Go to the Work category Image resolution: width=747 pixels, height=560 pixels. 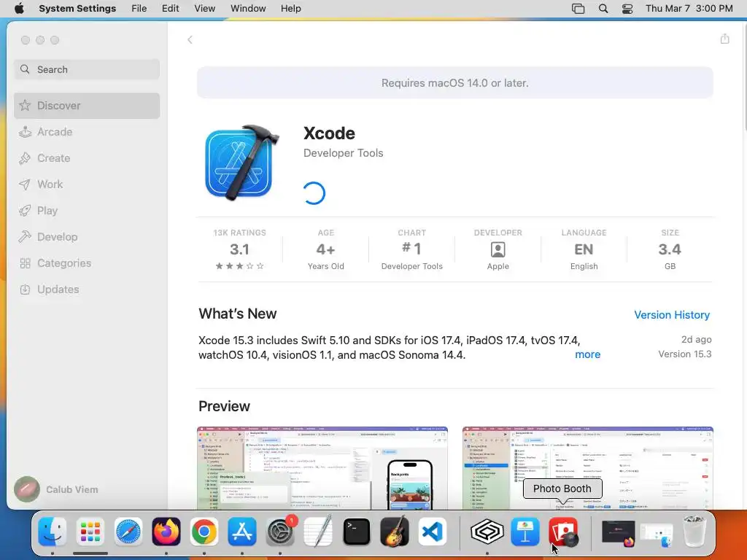point(87,184)
